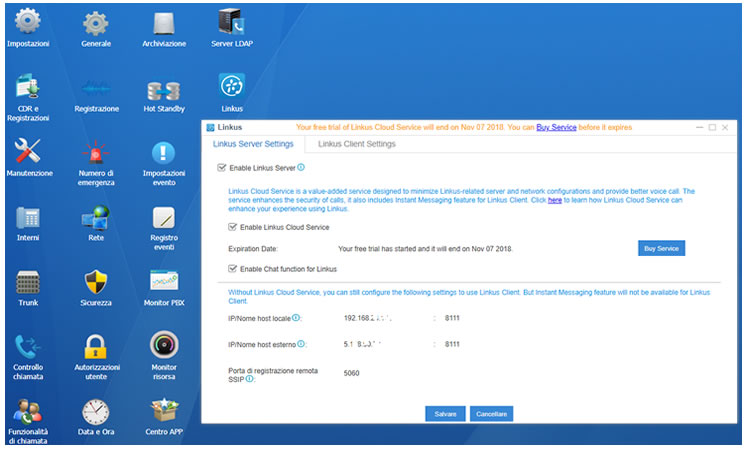Open Controllo chiamata icon
Viewport: 750px width, 450px height.
pos(28,347)
